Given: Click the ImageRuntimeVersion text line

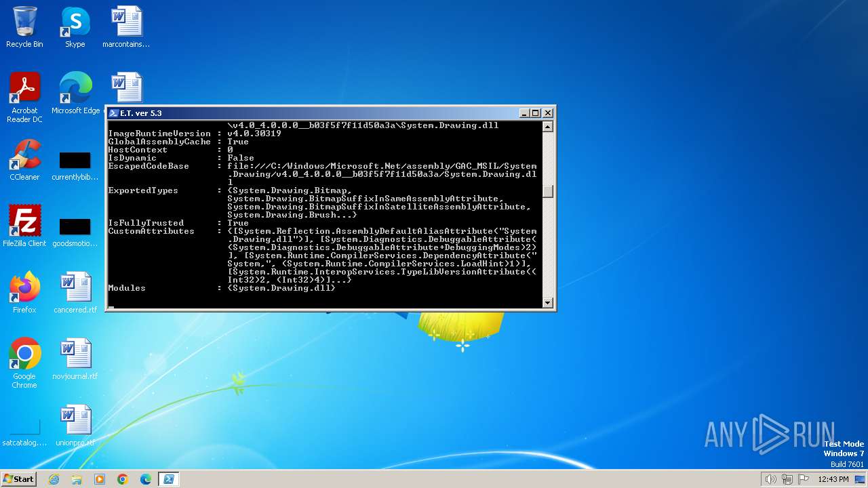Looking at the screenshot, I should [195, 134].
